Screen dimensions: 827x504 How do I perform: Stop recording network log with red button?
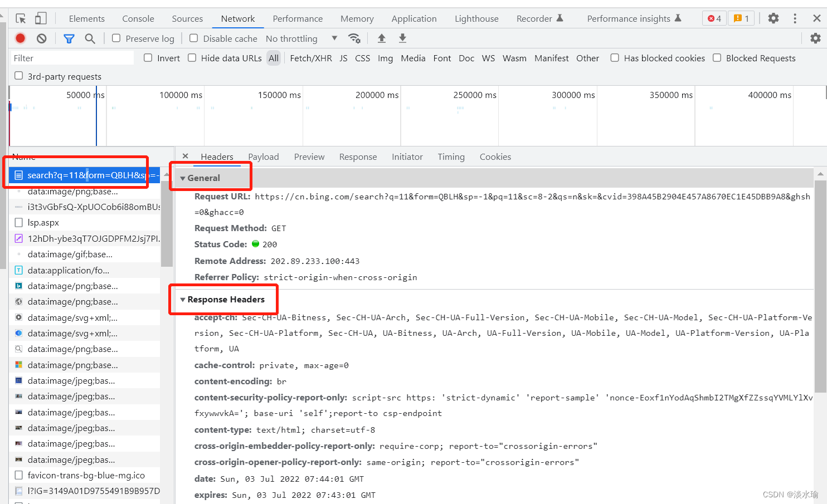(20, 38)
